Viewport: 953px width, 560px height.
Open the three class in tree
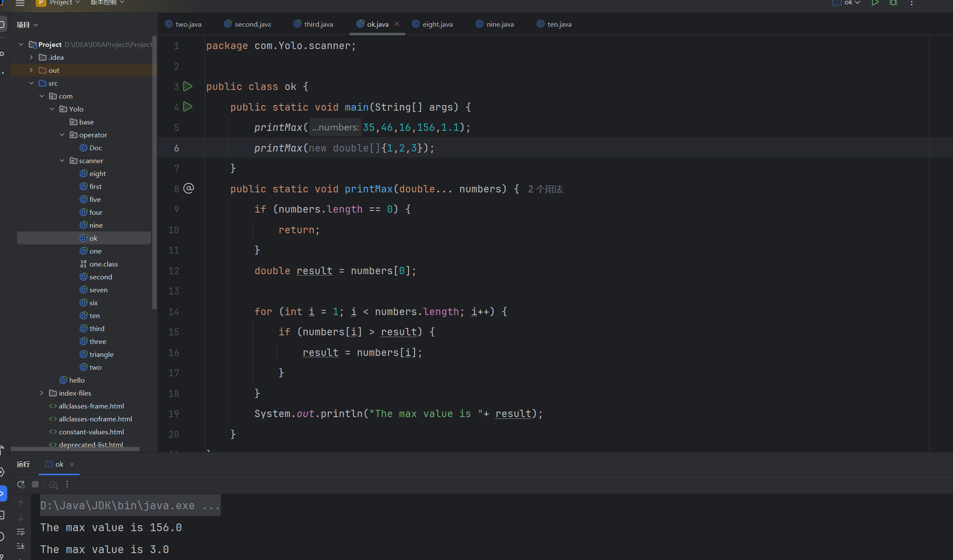(93, 341)
